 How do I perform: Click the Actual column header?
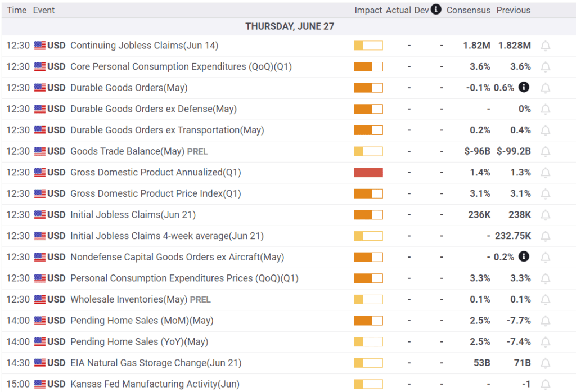point(398,10)
